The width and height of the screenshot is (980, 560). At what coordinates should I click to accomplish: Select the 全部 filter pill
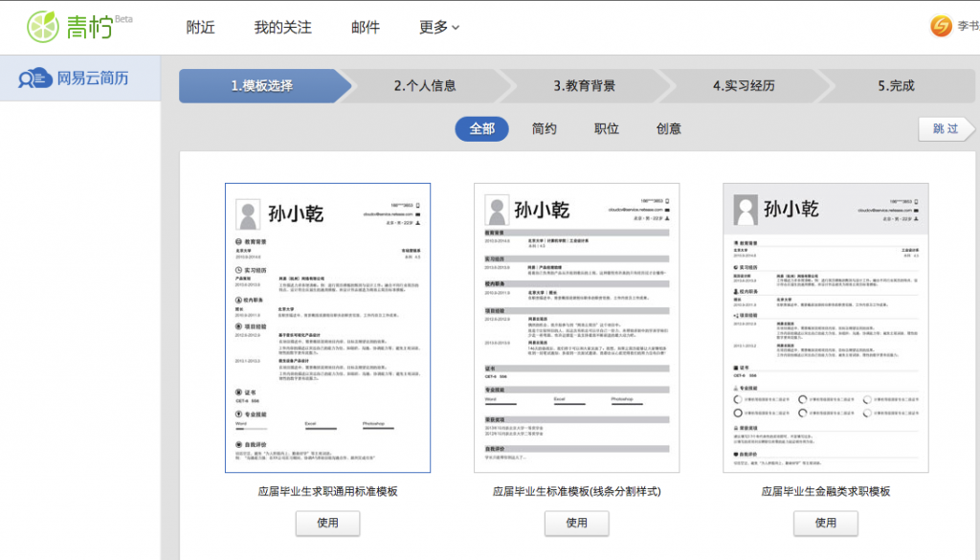coord(481,128)
